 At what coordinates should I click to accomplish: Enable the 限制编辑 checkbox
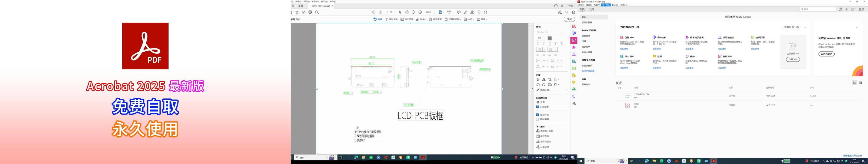(537, 119)
